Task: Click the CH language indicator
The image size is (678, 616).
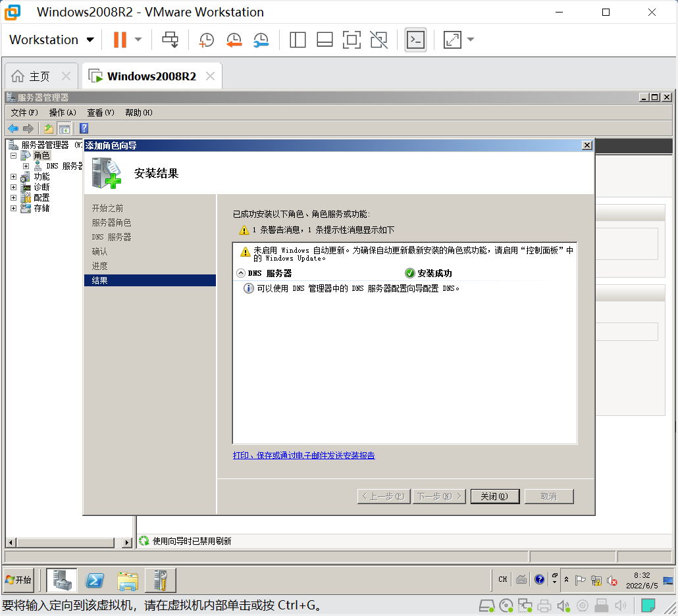Action: 502,579
